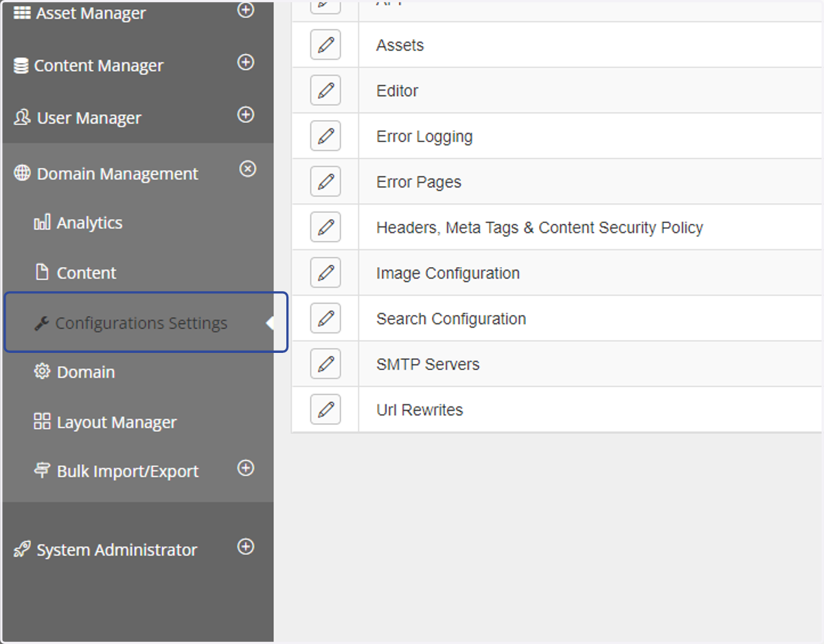Select the Domain Management menu label
The height and width of the screenshot is (644, 824).
pos(117,174)
